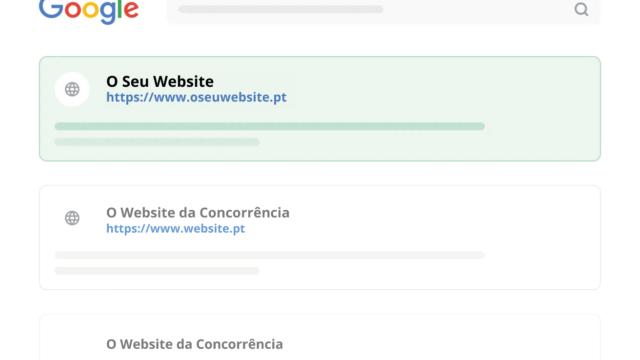640x360 pixels.
Task: Open the O Seu Website result title
Action: [160, 81]
